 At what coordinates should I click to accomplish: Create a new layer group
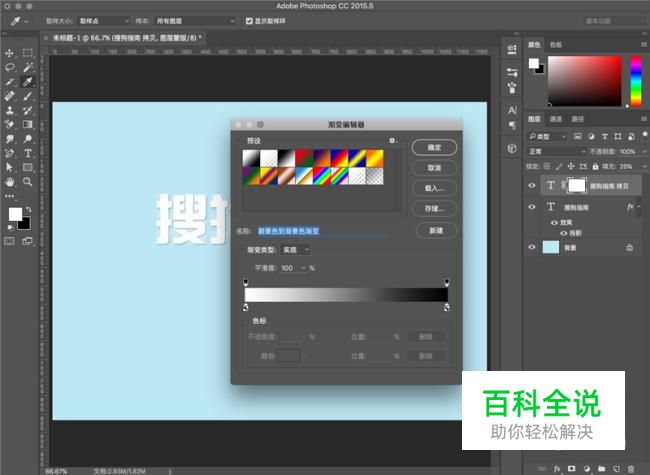coord(601,469)
